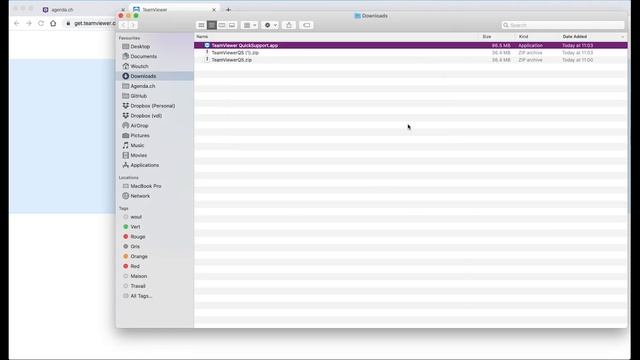Reload the browser page
The height and width of the screenshot is (360, 640).
[x=41, y=23]
